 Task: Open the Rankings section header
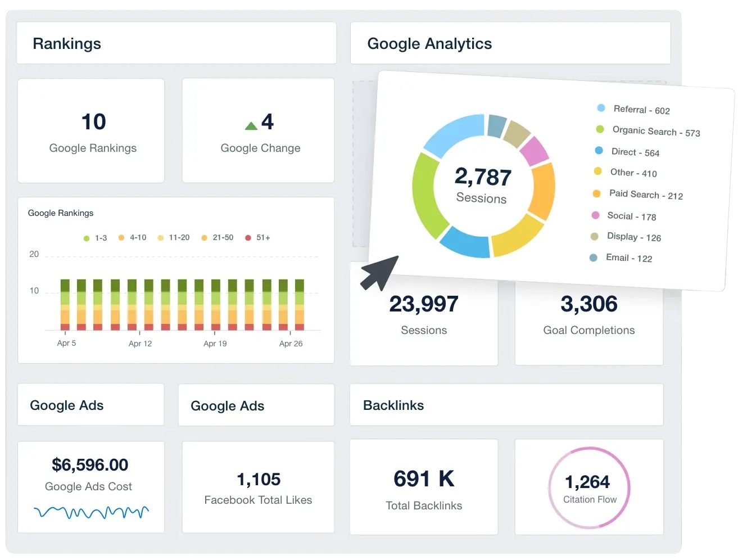click(x=176, y=43)
